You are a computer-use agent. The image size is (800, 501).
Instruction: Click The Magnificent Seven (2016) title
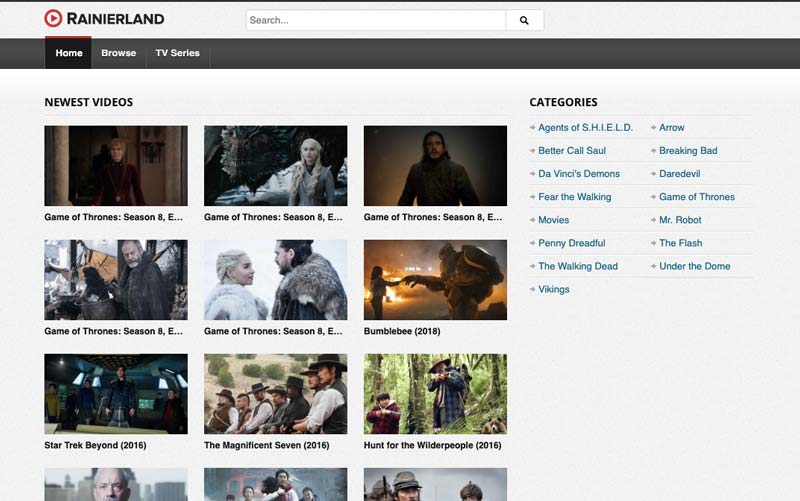pyautogui.click(x=267, y=445)
